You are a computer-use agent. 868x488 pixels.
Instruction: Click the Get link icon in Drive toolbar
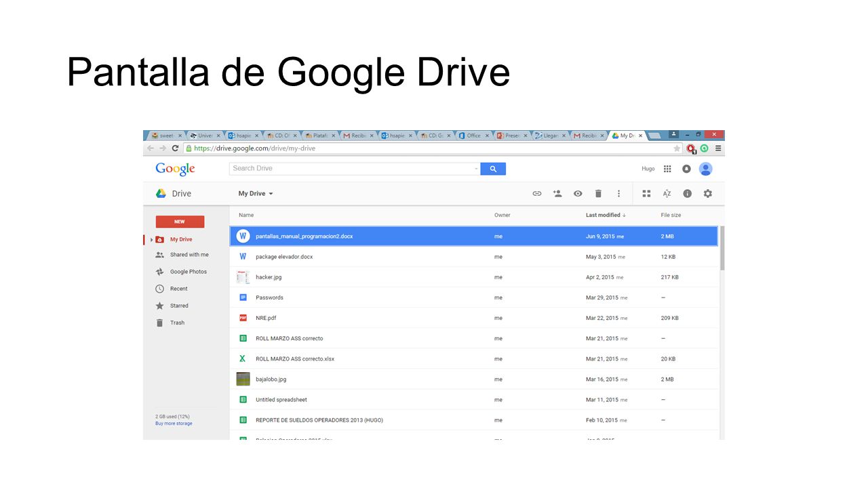click(x=536, y=194)
